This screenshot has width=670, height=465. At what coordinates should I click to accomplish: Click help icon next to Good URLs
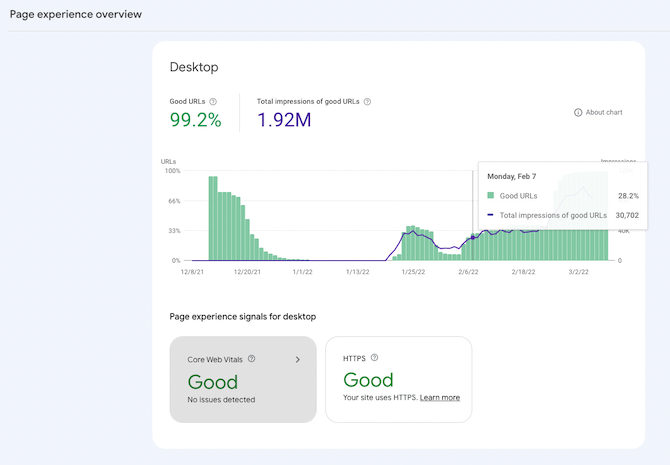click(213, 101)
